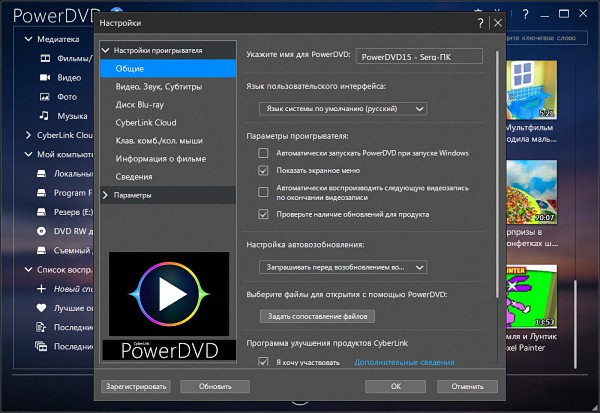
Task: Click the Резерв (E:) drive icon
Action: pos(41,212)
